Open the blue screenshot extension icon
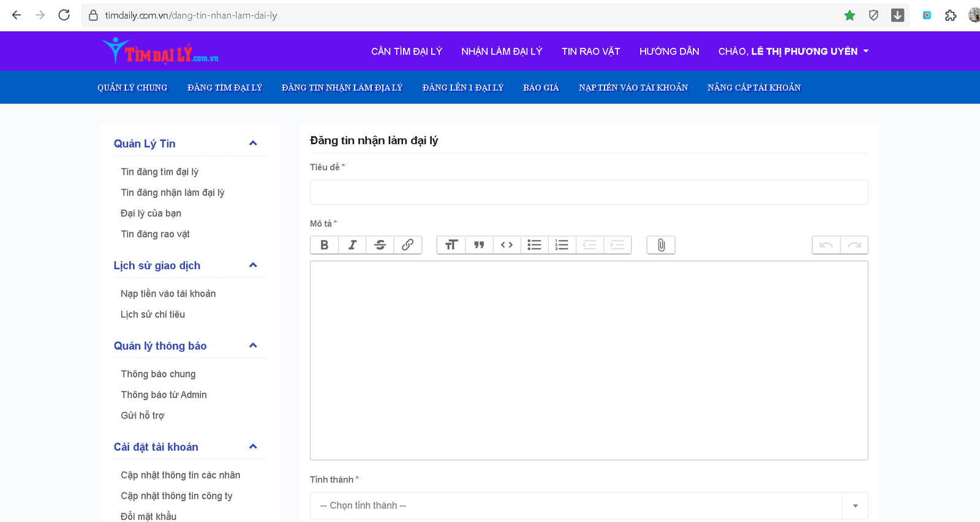The height and width of the screenshot is (522, 980). pyautogui.click(x=927, y=15)
